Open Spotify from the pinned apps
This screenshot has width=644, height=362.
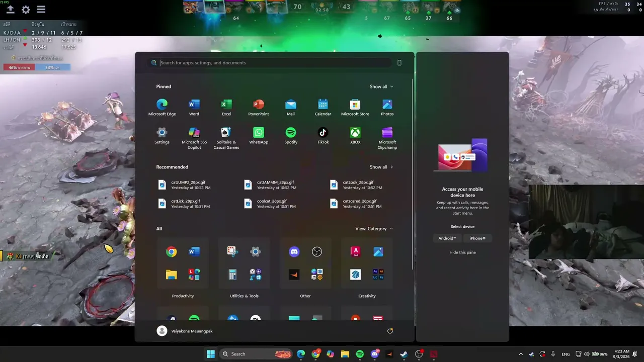[291, 136]
